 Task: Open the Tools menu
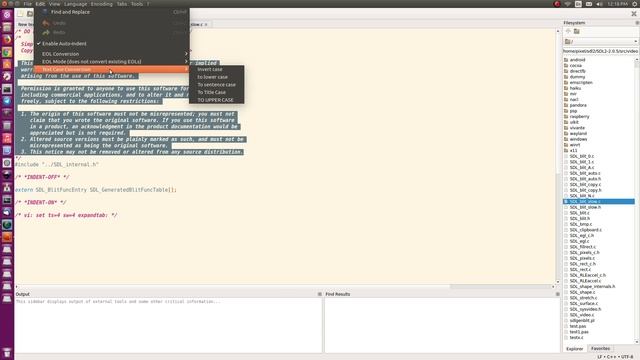point(137,4)
